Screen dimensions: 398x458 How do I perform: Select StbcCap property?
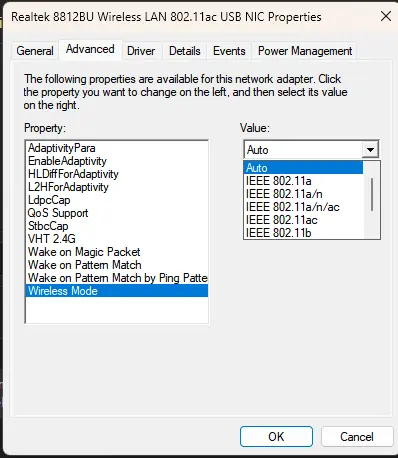pyautogui.click(x=117, y=226)
